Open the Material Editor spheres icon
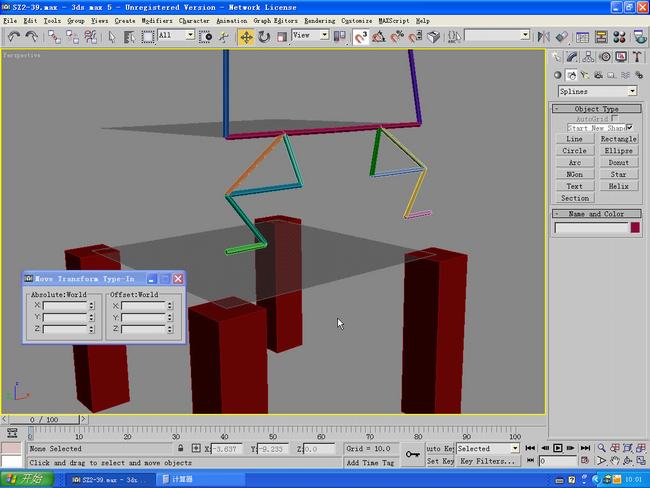The width and height of the screenshot is (650, 488). click(x=619, y=37)
